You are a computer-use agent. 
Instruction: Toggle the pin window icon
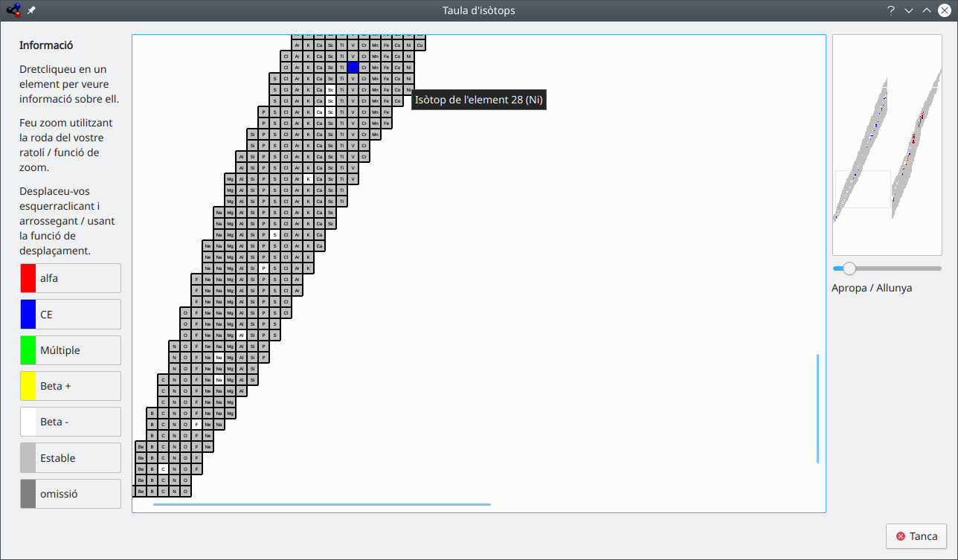31,10
